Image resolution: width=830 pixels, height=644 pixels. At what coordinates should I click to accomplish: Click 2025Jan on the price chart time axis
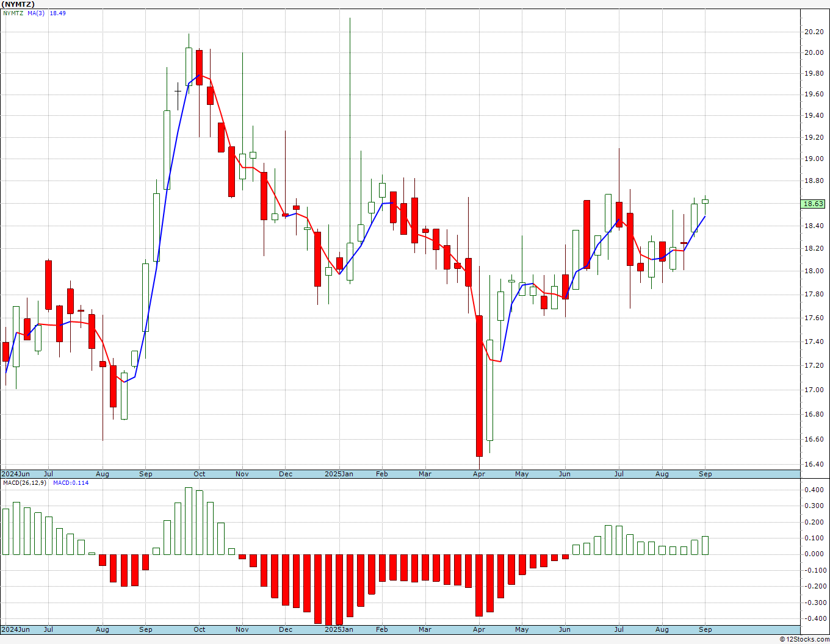pos(339,474)
